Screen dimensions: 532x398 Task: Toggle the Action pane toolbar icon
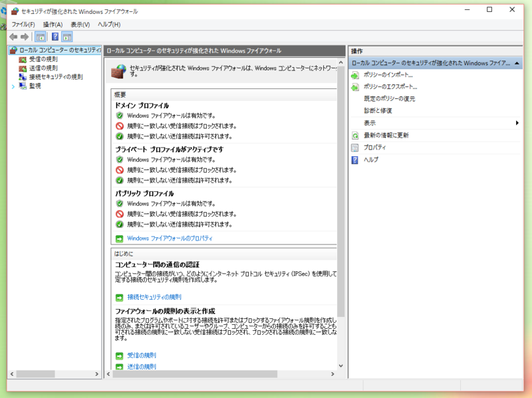click(67, 37)
